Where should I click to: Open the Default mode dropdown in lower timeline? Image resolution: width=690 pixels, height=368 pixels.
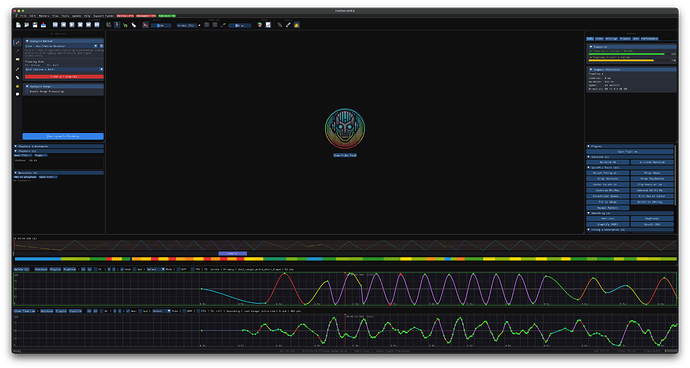coord(161,311)
